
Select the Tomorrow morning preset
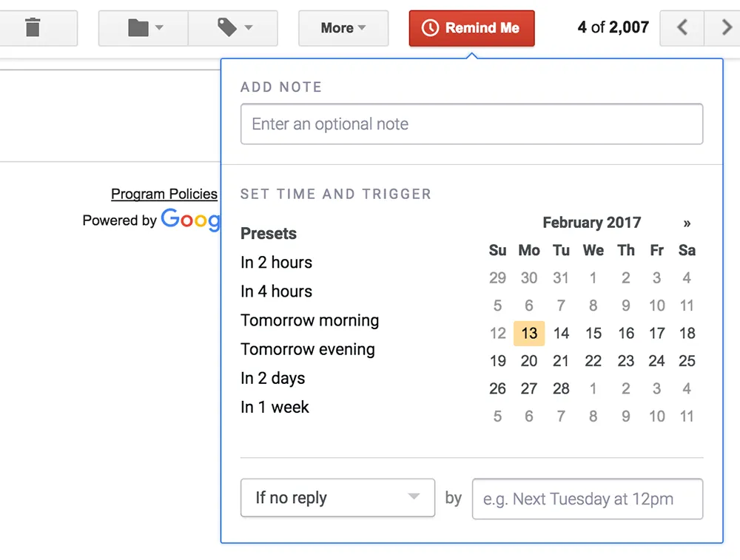pyautogui.click(x=309, y=320)
